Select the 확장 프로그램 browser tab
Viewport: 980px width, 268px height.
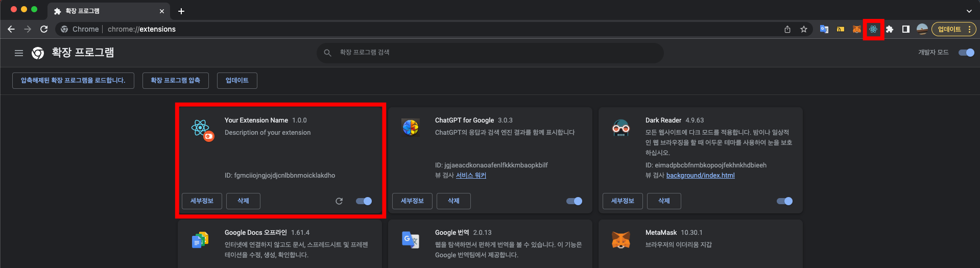(109, 11)
